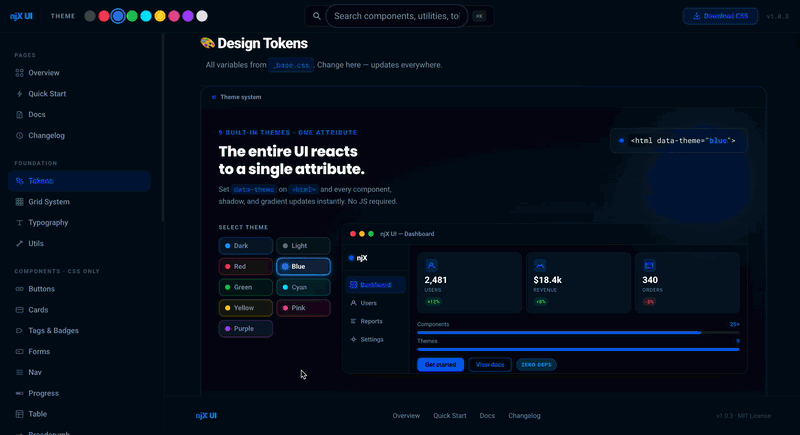Click the footer Changelog link

(x=524, y=416)
